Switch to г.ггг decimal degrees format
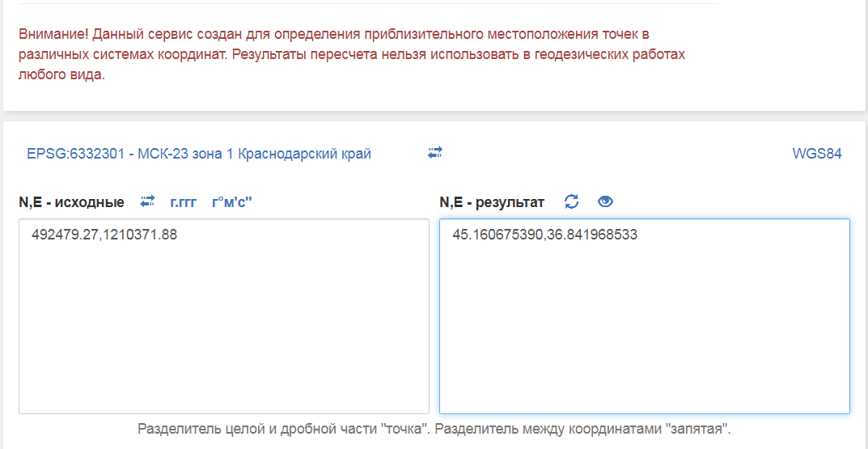Screen dimensions: 868x449 coord(183,201)
